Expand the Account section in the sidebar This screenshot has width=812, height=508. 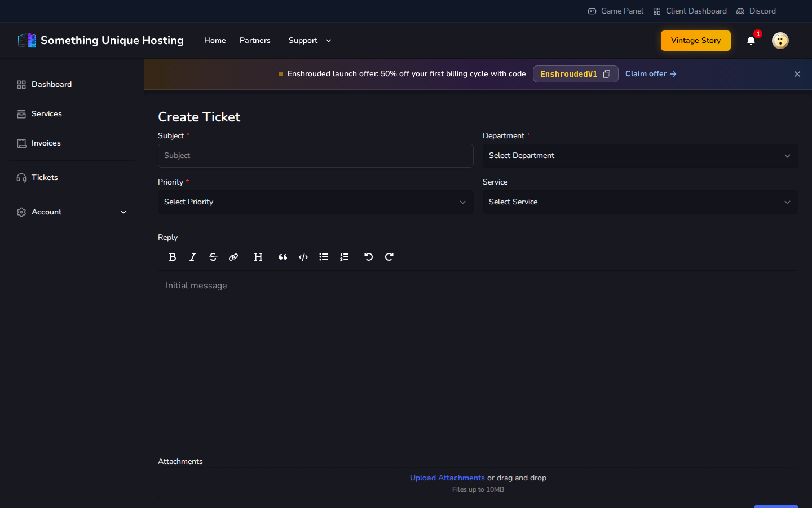click(x=72, y=212)
